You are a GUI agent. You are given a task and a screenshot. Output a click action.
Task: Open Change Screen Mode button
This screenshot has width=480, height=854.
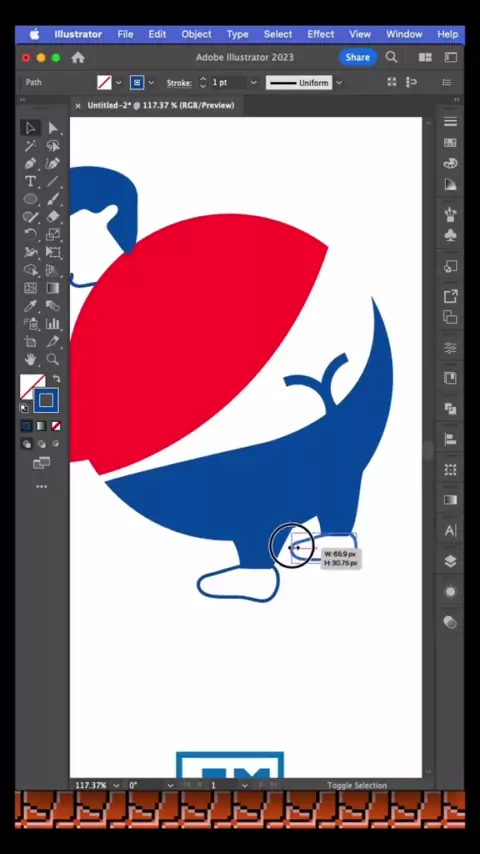[x=41, y=463]
